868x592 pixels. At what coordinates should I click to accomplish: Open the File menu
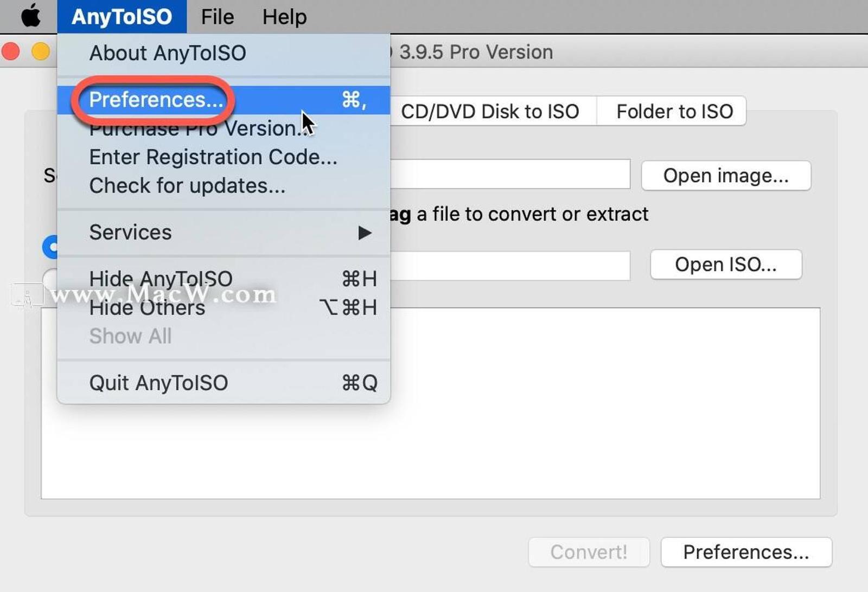(217, 17)
